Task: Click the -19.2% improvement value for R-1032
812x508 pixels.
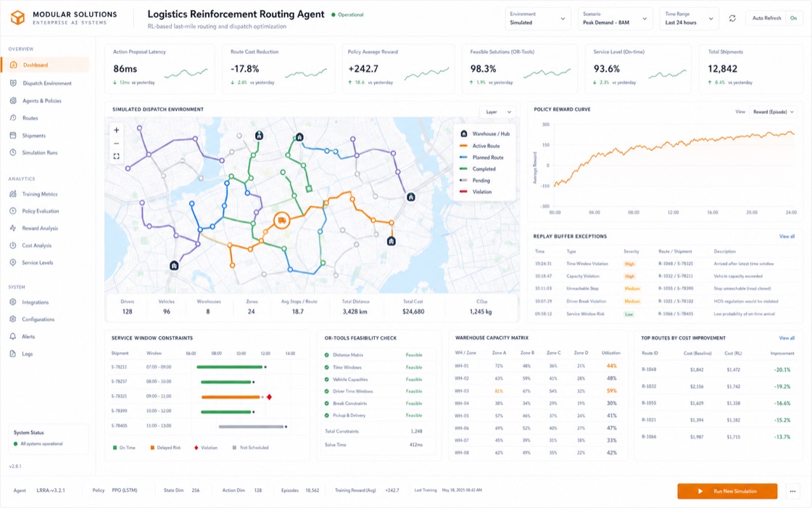Action: click(782, 387)
